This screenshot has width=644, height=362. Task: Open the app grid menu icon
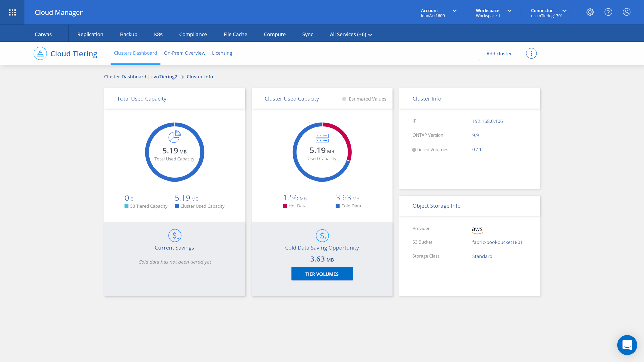(12, 12)
